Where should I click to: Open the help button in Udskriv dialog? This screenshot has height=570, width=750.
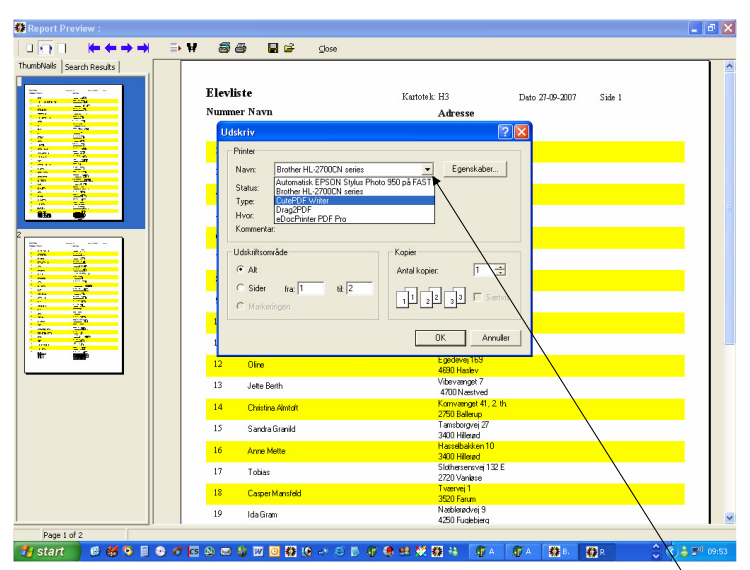tap(505, 132)
